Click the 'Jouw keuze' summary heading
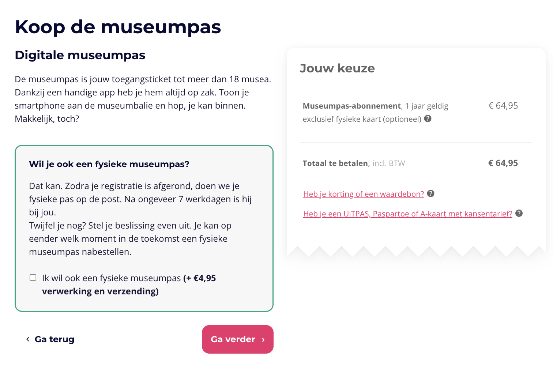Image resolution: width=553 pixels, height=392 pixels. click(337, 68)
